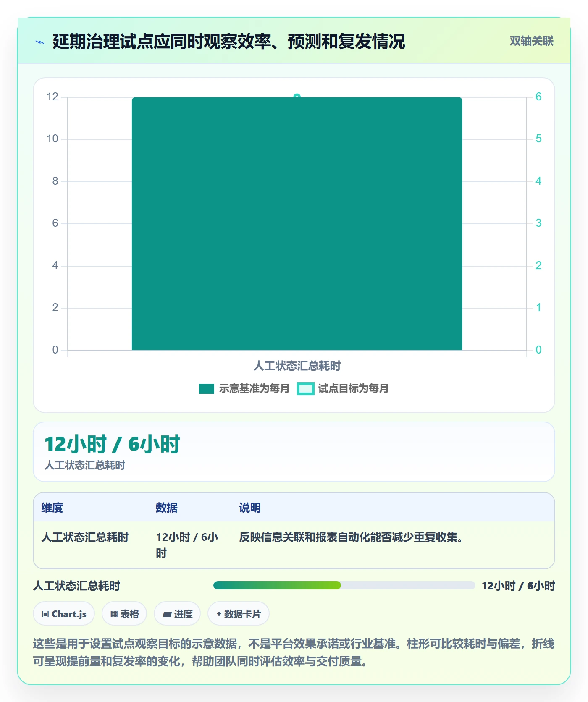588x702 pixels.
Task: Click the left axis tick 12
Action: point(52,97)
